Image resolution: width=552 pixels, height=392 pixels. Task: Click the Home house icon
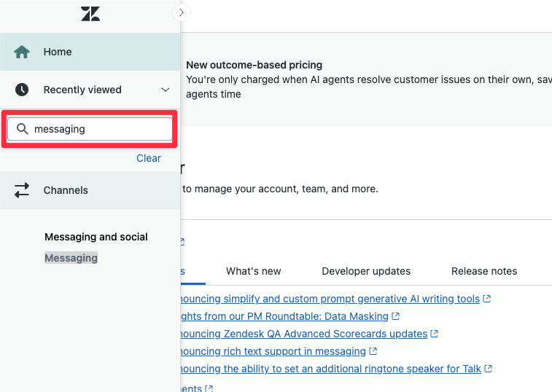22,52
